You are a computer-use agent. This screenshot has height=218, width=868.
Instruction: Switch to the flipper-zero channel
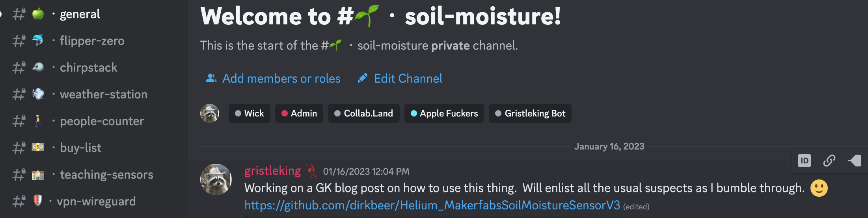tap(92, 41)
